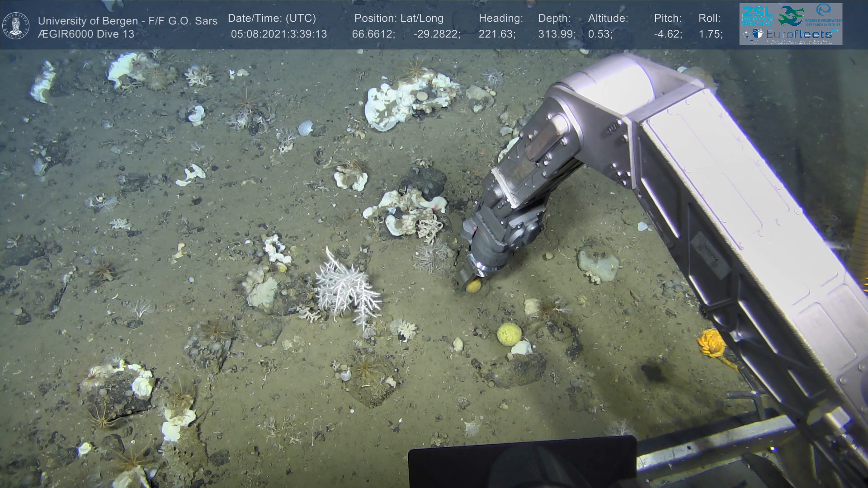Click the yellow sponge held in the gripper
The height and width of the screenshot is (488, 868).
[x=473, y=286]
